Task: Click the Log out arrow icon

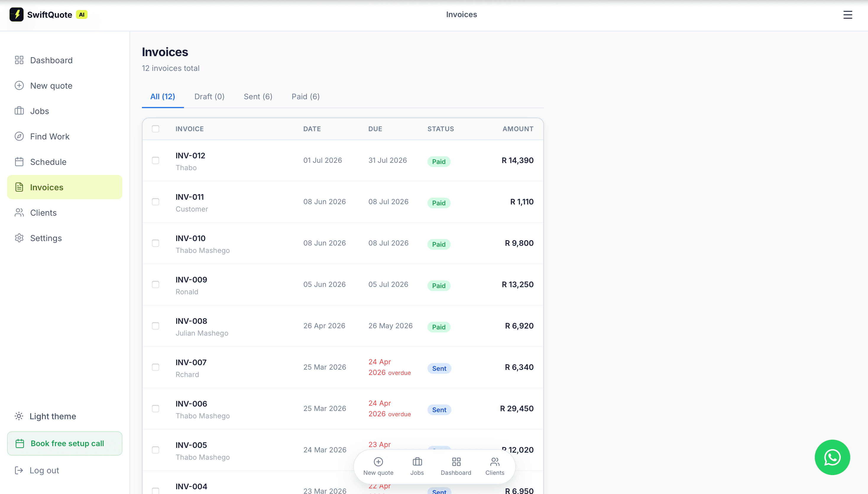Action: click(x=19, y=470)
